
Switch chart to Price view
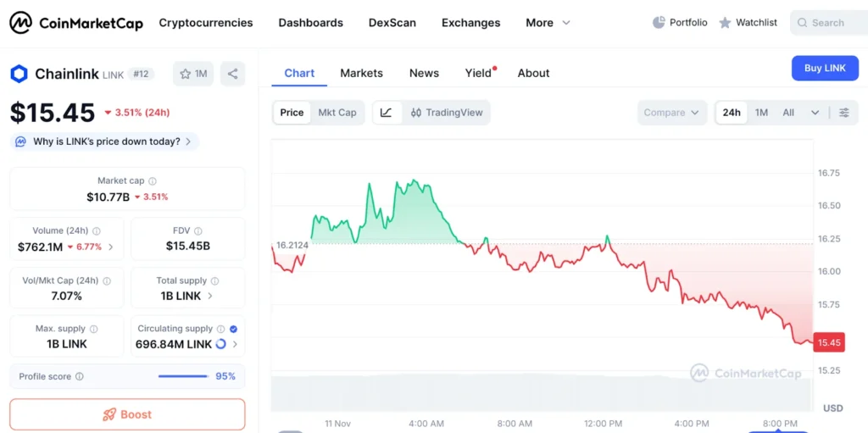point(292,113)
